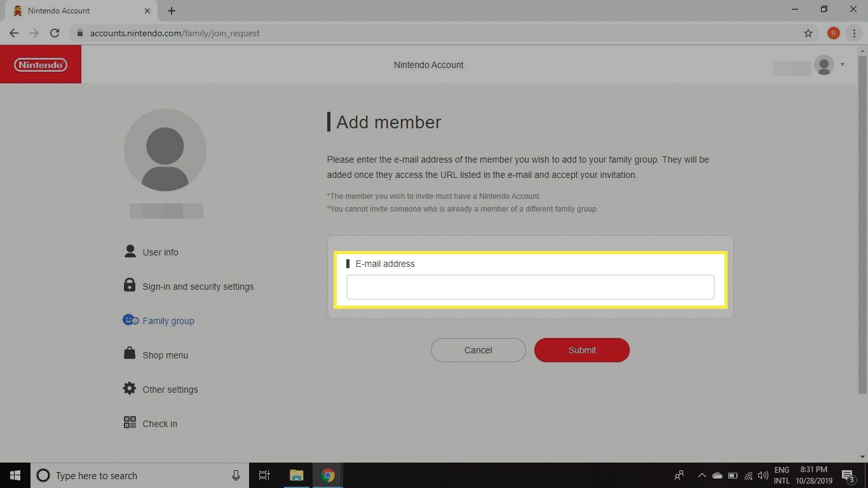Bookmark this page with star
Image resolution: width=868 pixels, height=488 pixels.
pyautogui.click(x=808, y=33)
